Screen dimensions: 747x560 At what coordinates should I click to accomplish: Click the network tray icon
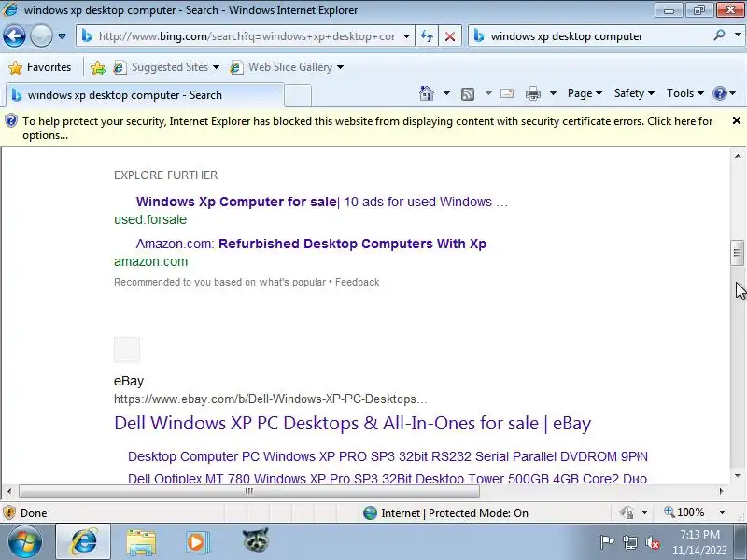click(x=629, y=542)
